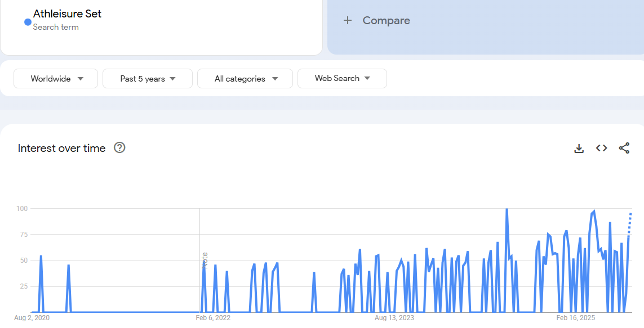Click the highest peak reaching 100
The width and height of the screenshot is (644, 328).
coord(507,209)
